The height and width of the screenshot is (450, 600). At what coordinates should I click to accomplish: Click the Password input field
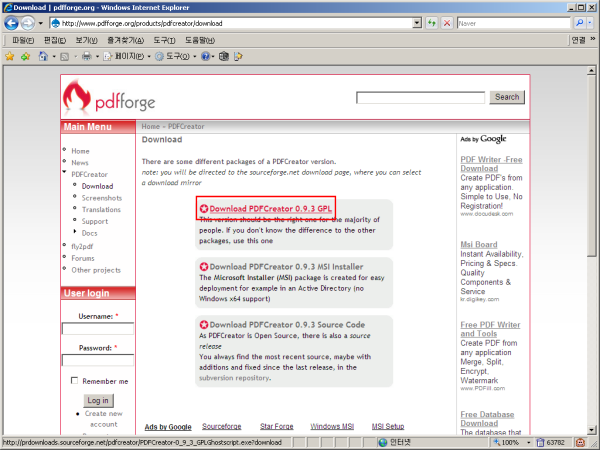[98, 360]
